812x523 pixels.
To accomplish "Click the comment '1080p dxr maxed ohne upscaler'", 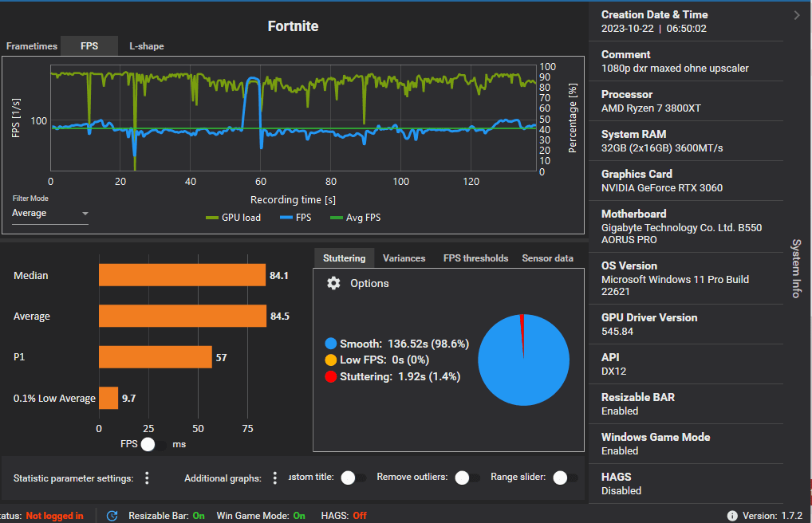I will pos(675,69).
